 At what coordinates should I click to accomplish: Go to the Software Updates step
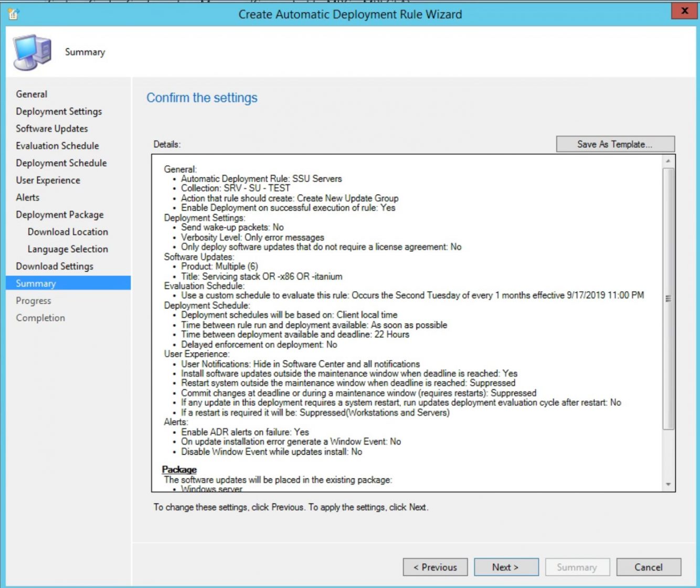51,129
